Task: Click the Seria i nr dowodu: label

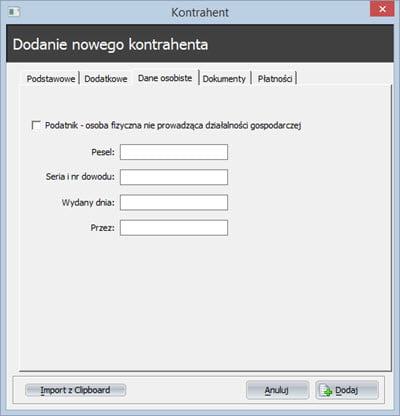Action: click(x=80, y=177)
